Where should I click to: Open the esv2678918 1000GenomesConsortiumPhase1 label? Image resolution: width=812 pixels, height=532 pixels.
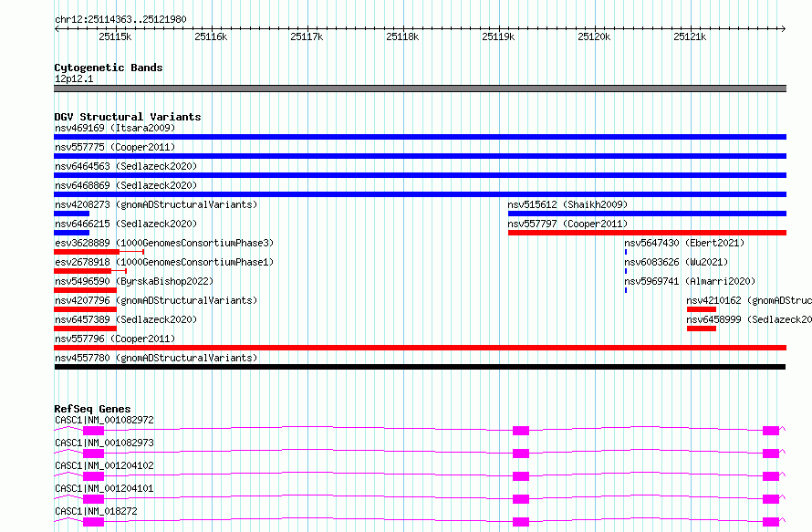tap(164, 262)
